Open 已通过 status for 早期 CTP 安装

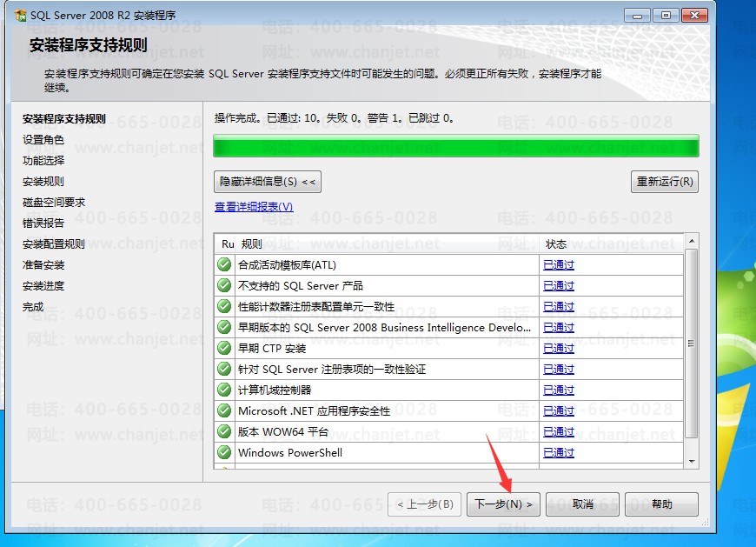tap(559, 348)
